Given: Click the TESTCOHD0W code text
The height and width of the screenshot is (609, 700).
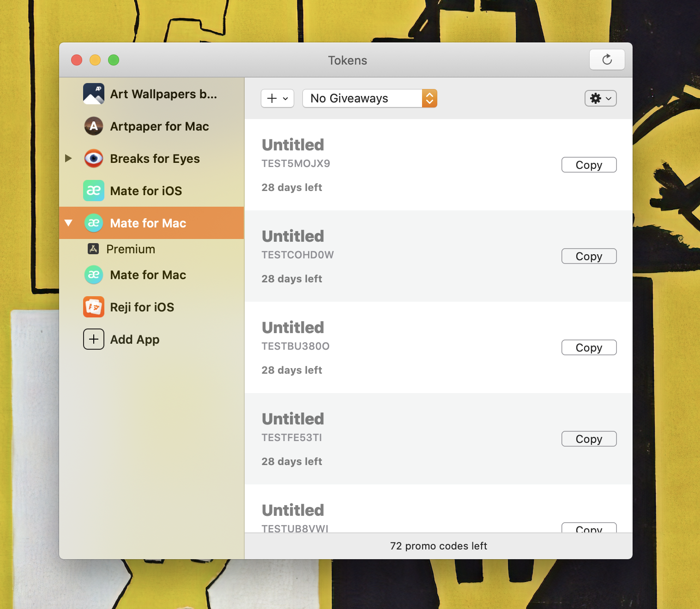Looking at the screenshot, I should coord(298,255).
